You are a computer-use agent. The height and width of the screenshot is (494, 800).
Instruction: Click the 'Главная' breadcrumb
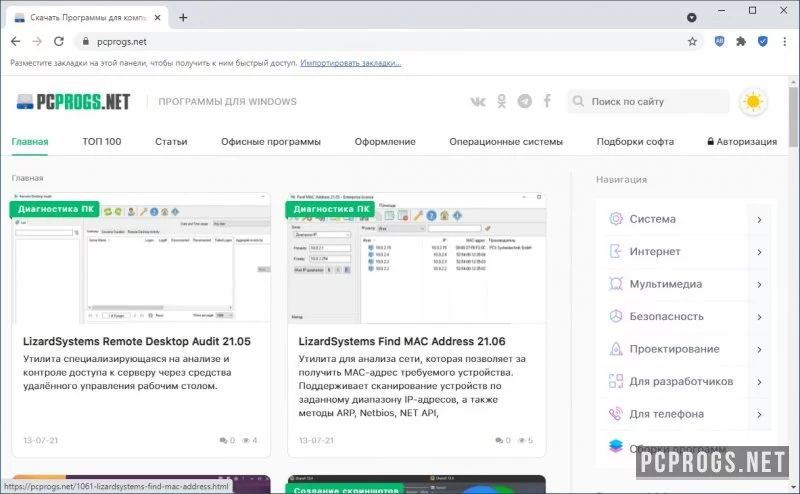[x=27, y=178]
